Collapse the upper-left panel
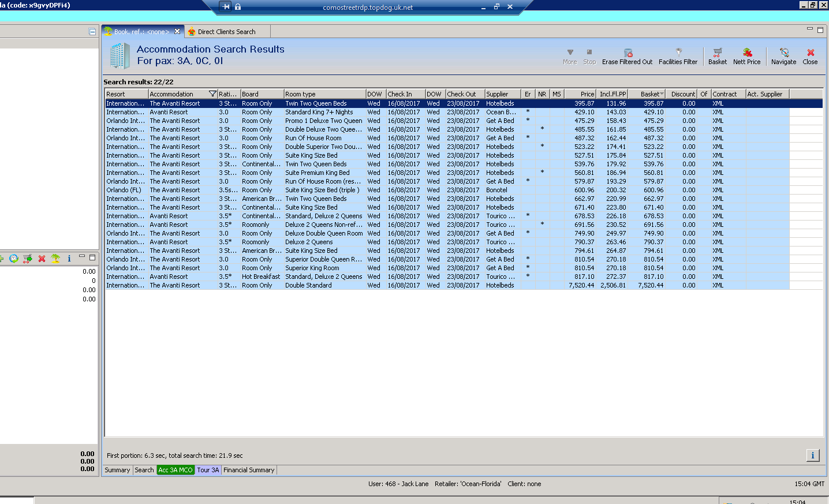Screen dimensions: 829x504 [x=92, y=32]
